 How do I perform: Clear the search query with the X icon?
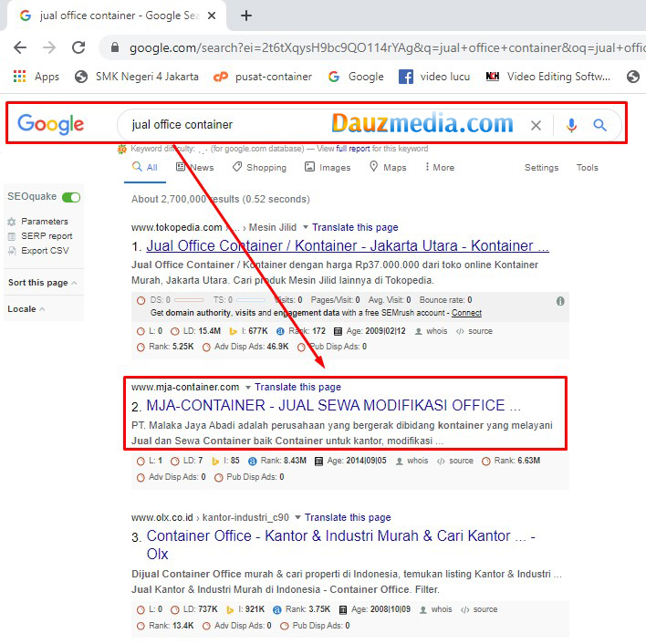[x=536, y=125]
